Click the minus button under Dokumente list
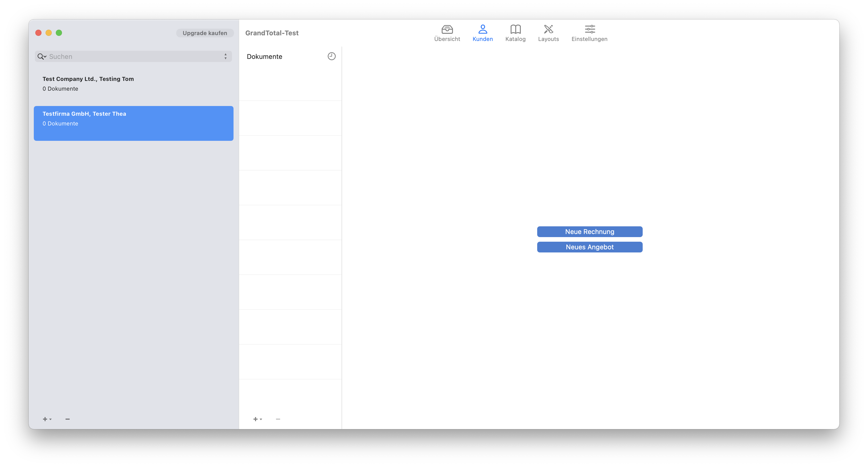This screenshot has height=467, width=868. (278, 419)
